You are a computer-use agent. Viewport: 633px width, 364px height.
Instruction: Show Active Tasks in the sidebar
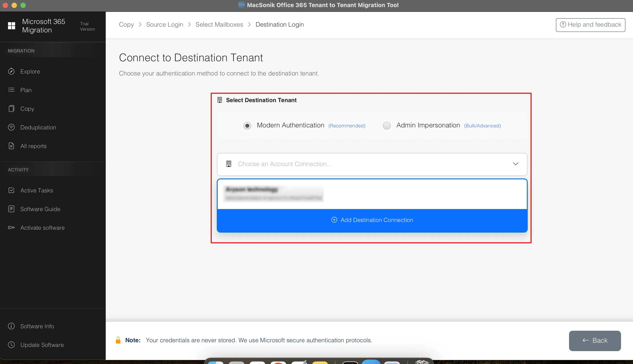coord(36,190)
